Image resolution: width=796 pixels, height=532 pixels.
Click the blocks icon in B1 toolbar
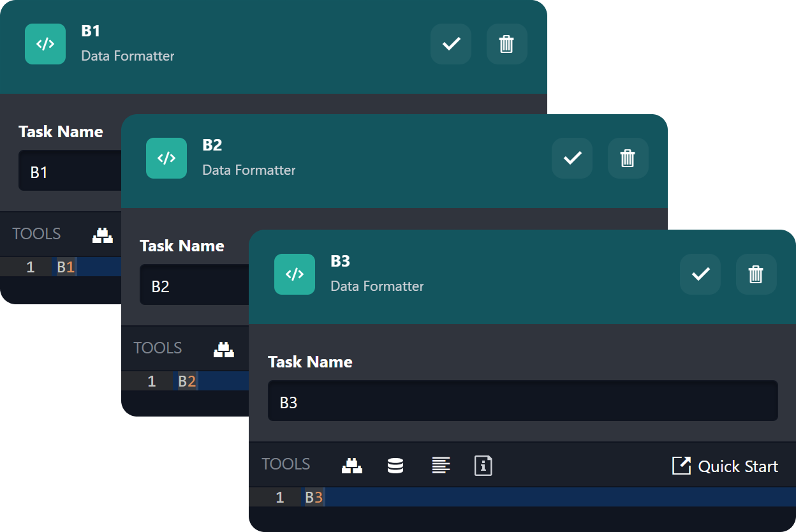click(103, 235)
